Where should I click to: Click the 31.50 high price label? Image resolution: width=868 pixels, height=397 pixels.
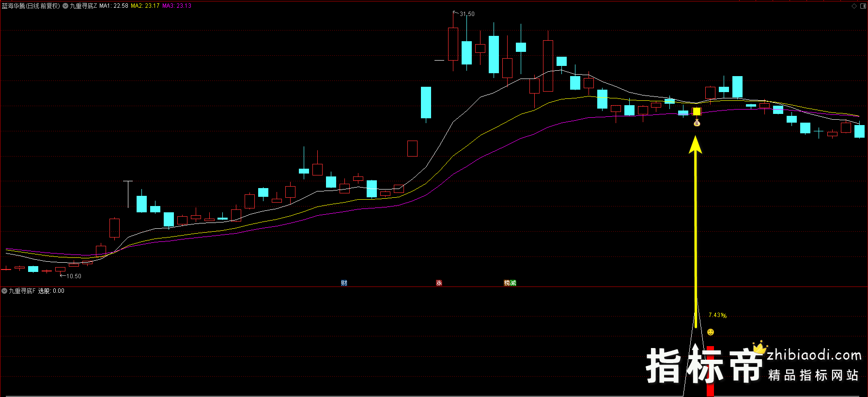pyautogui.click(x=467, y=14)
